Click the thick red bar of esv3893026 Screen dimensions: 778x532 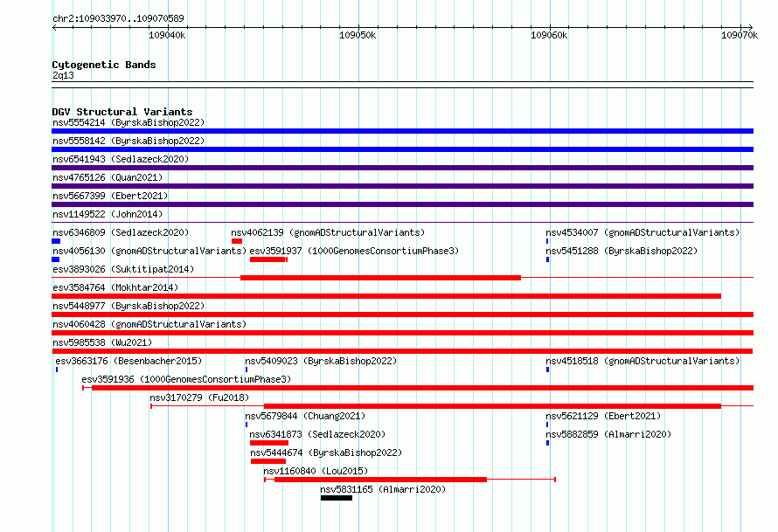[380, 278]
